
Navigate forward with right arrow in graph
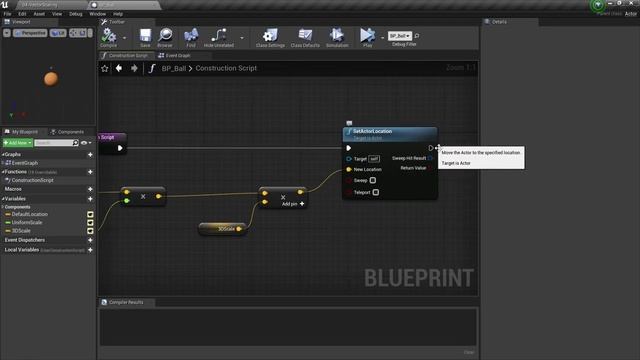point(134,68)
